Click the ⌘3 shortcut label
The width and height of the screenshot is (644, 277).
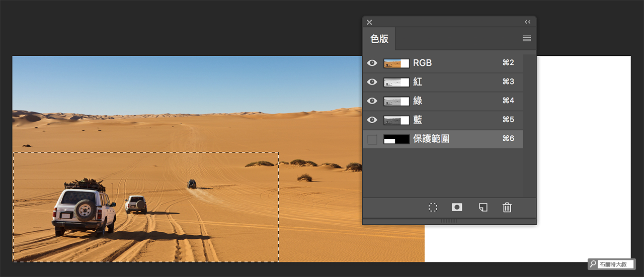click(508, 82)
